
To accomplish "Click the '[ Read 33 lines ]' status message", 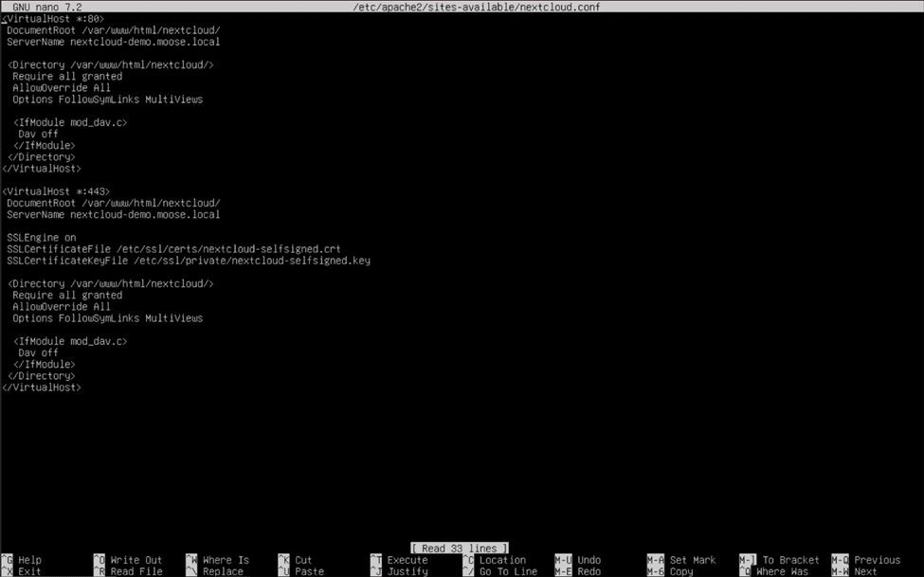I will pyautogui.click(x=459, y=549).
